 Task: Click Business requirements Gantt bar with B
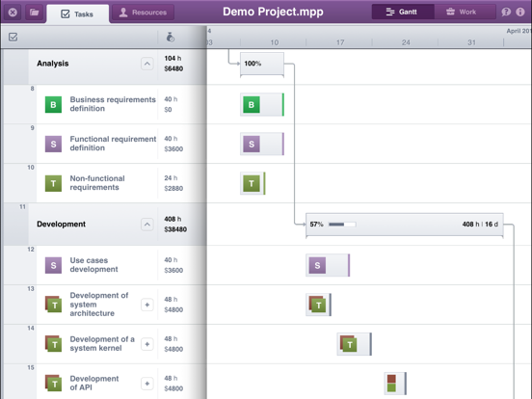(x=262, y=104)
